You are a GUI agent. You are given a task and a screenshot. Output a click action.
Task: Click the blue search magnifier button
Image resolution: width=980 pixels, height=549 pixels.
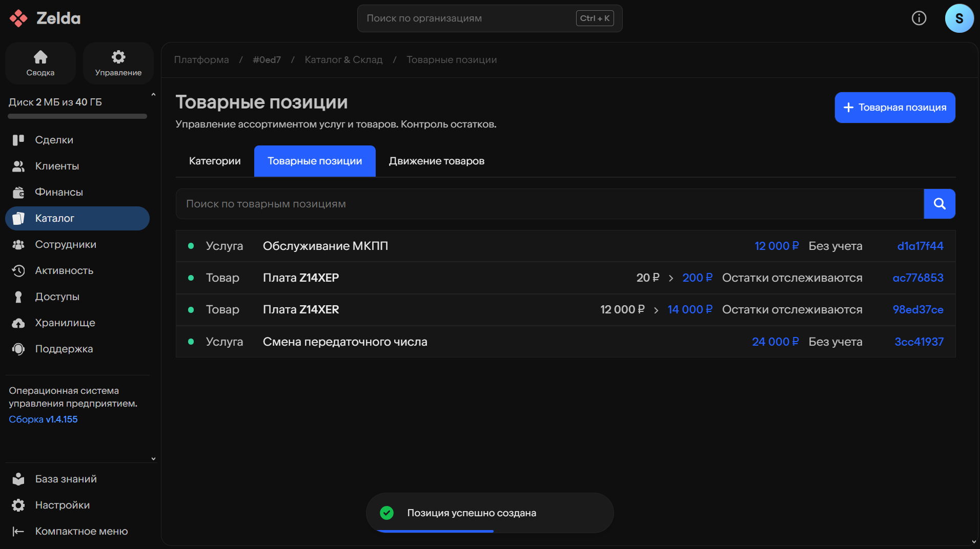[x=939, y=204]
